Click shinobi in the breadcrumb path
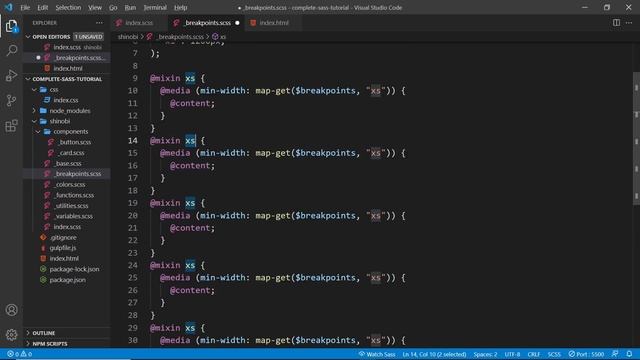Image resolution: width=640 pixels, height=360 pixels. coord(128,37)
